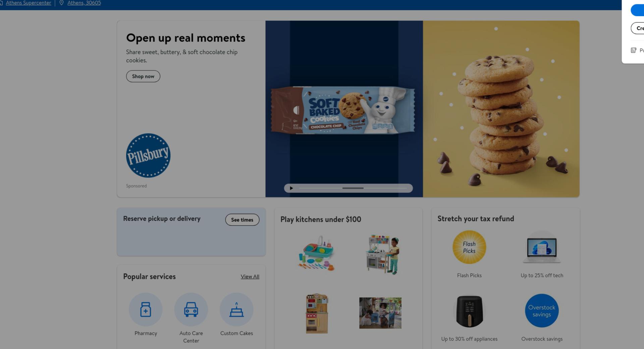Click the wooden play kitchen tower image
644x349 pixels.
(317, 313)
